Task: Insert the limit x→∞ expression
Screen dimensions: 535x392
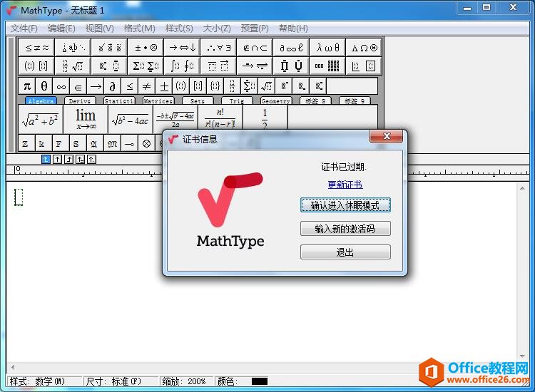Action: (x=86, y=118)
